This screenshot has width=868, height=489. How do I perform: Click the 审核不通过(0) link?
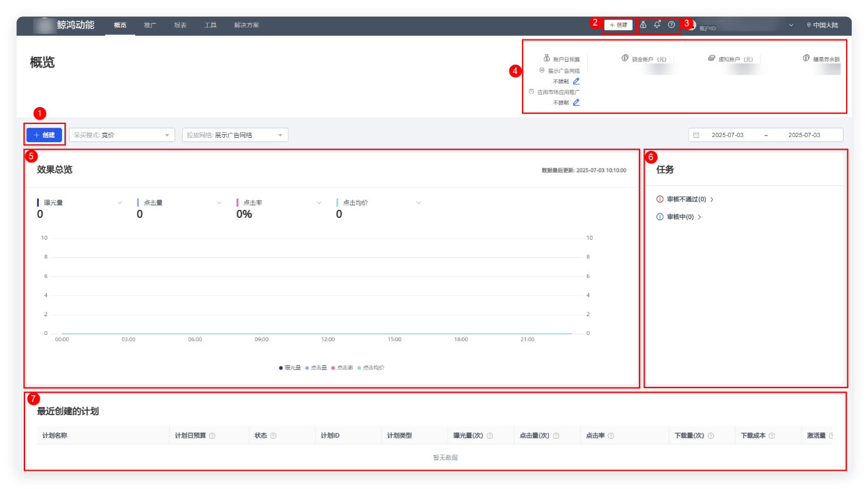687,199
